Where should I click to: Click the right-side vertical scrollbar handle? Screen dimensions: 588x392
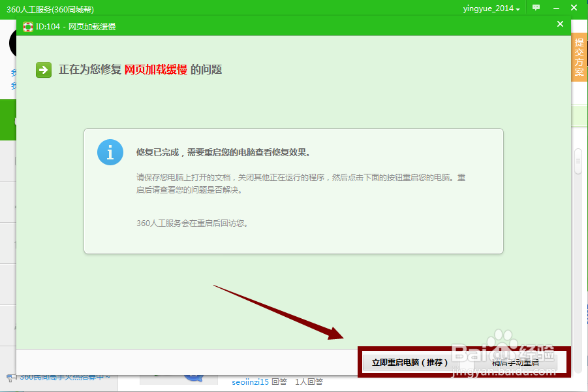578,161
